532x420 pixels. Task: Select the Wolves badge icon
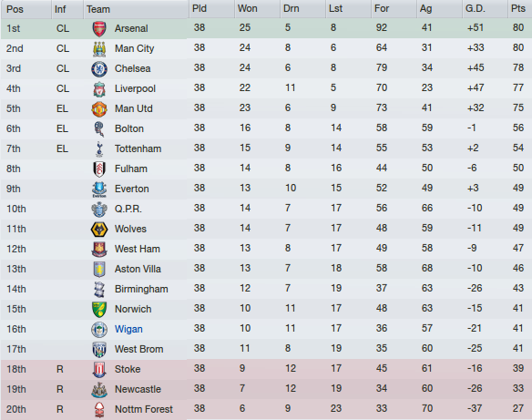[x=99, y=229]
